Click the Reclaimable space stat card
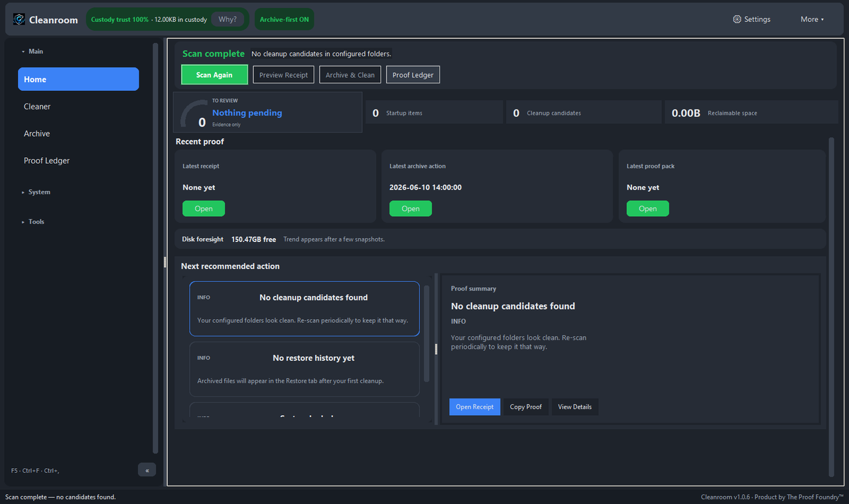Viewport: 849px width, 504px height. pyautogui.click(x=751, y=113)
